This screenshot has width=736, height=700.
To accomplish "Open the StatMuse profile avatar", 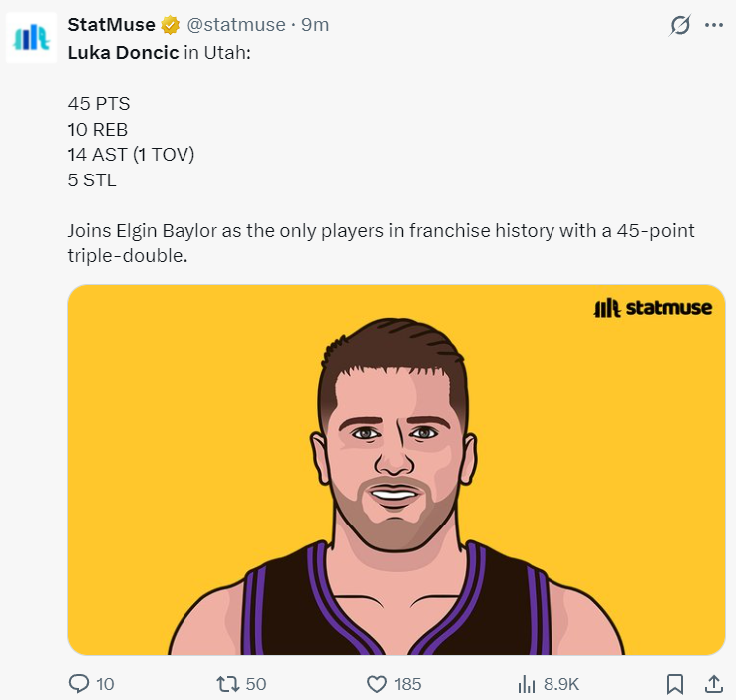I will [x=31, y=38].
